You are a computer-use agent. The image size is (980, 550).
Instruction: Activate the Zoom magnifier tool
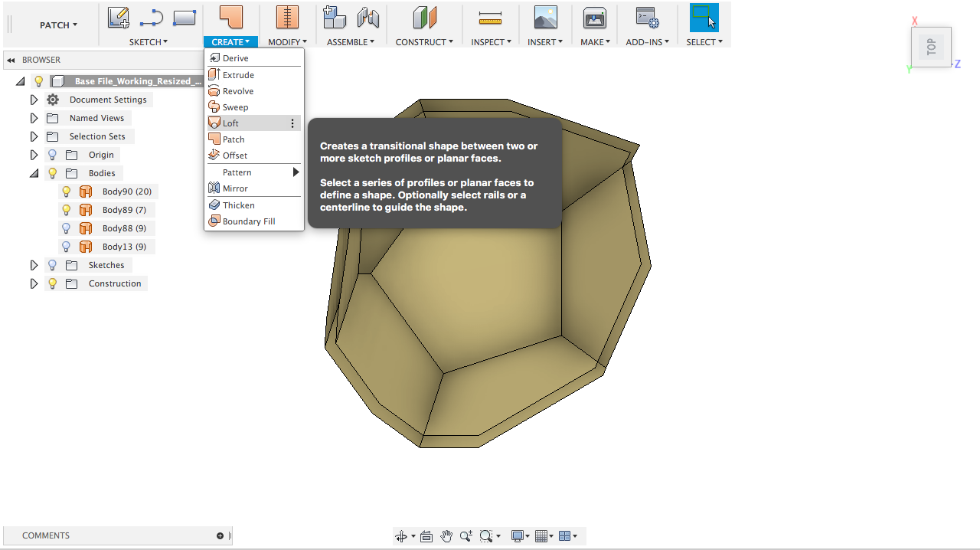pos(465,536)
